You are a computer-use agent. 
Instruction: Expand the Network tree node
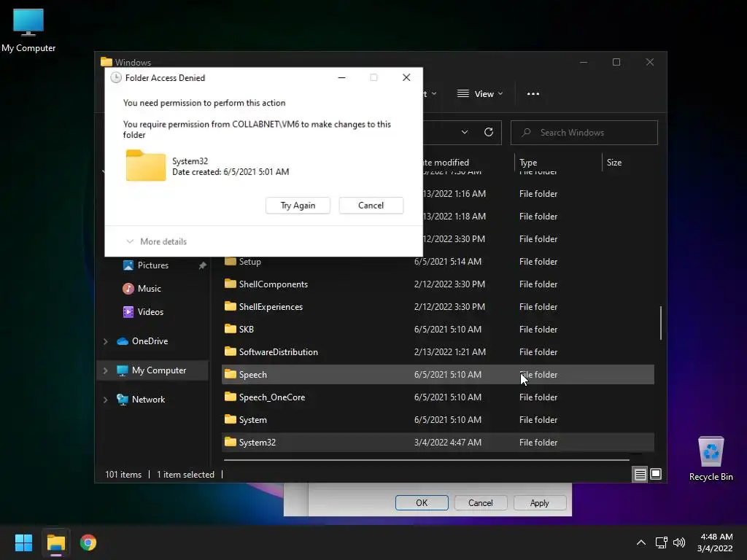pos(105,400)
